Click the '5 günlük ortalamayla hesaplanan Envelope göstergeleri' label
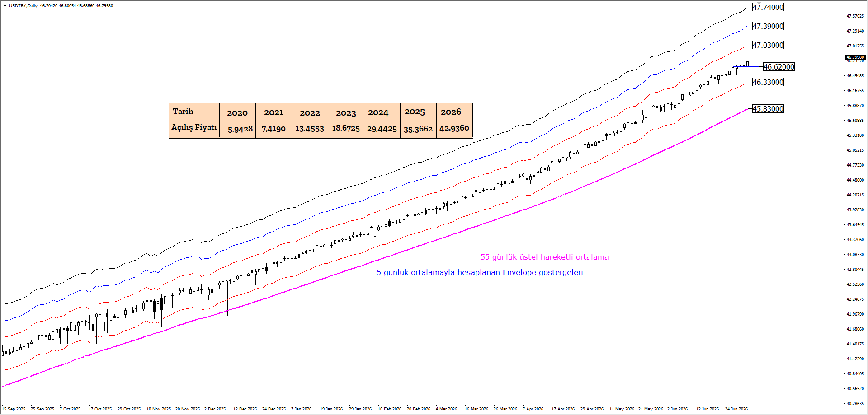This screenshot has width=868, height=415. point(480,273)
